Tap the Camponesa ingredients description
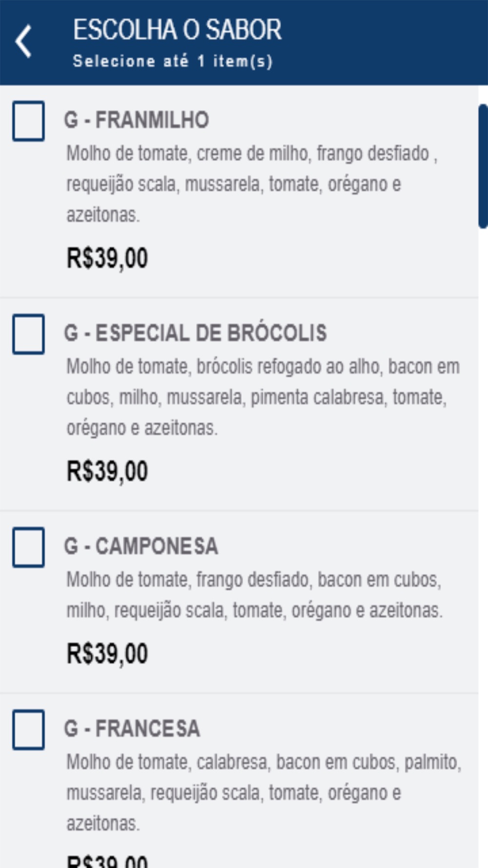 click(254, 595)
